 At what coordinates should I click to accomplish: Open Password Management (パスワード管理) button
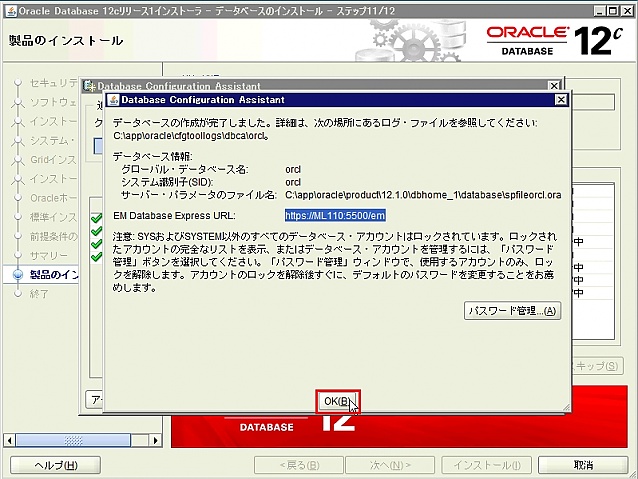coord(512,311)
